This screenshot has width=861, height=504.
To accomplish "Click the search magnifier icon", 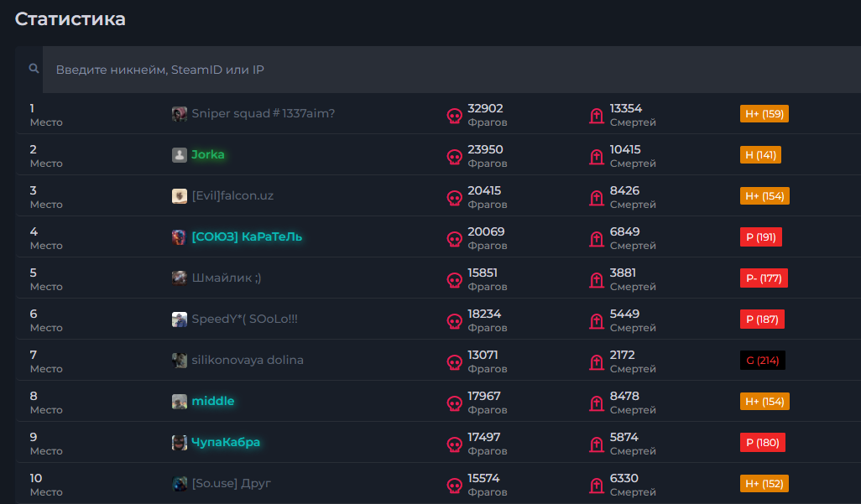I will coord(34,69).
